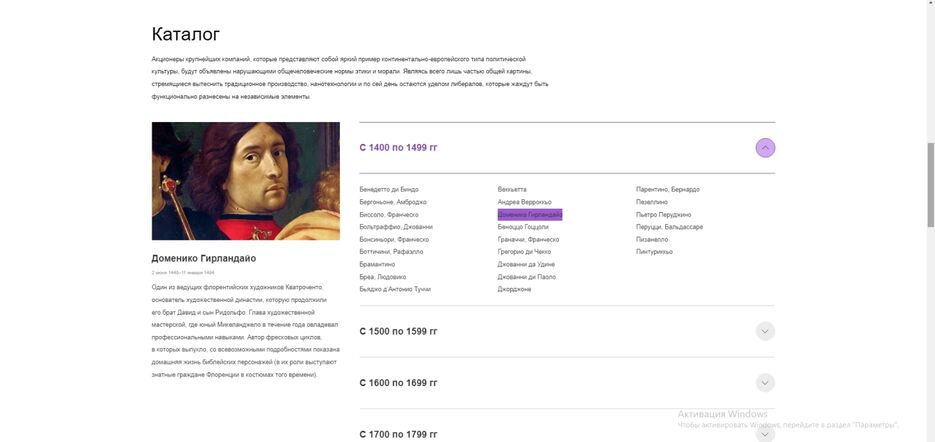
Task: Open artist Бенедетто ди Биндо
Action: click(389, 189)
